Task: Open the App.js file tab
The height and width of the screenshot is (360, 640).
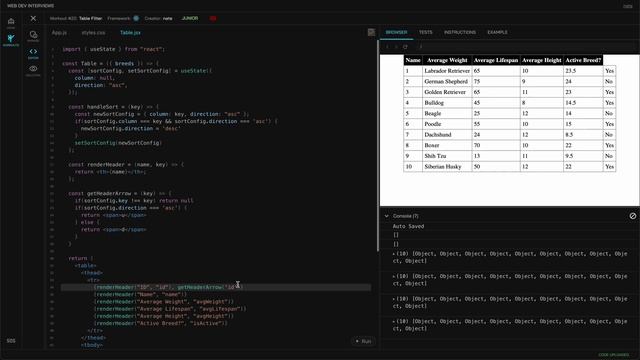Action: point(59,32)
